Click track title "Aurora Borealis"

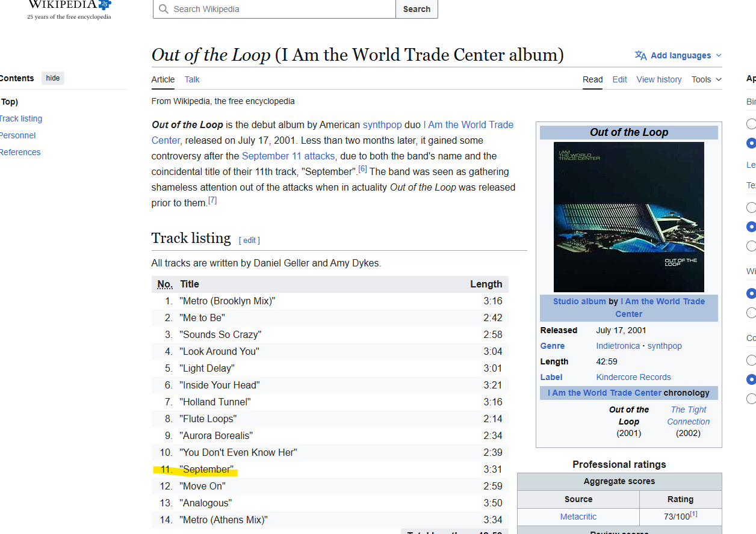click(x=216, y=435)
